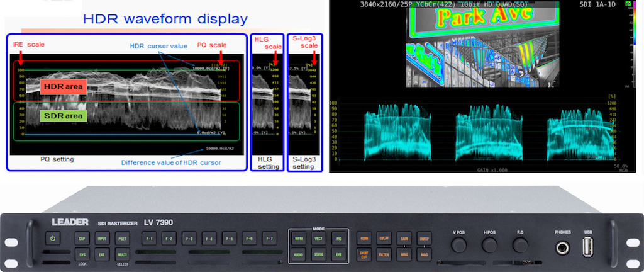
Task: Click the PHONES headphone jack
Action: tap(563, 247)
